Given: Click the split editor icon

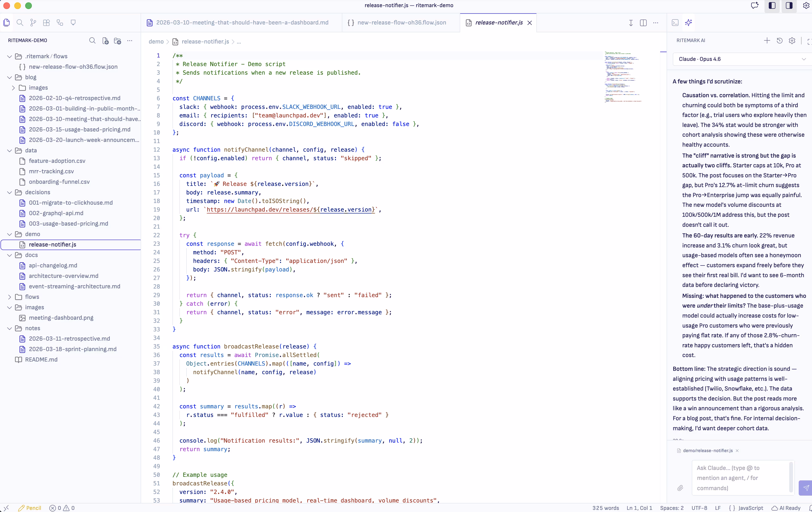Looking at the screenshot, I should pyautogui.click(x=643, y=23).
